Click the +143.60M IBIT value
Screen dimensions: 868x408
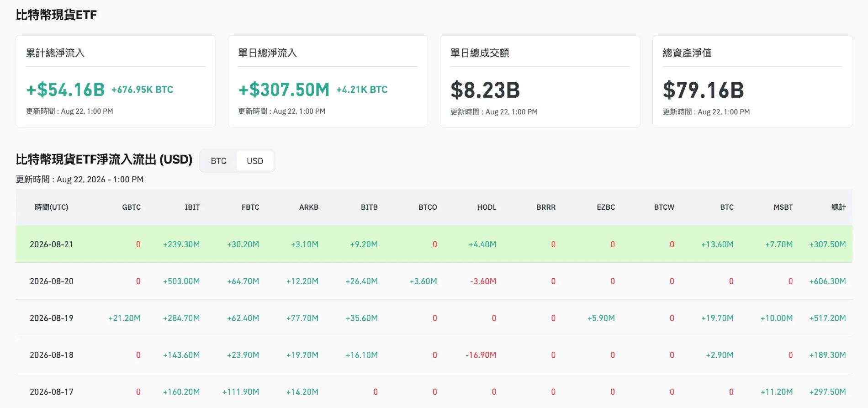pyautogui.click(x=181, y=355)
